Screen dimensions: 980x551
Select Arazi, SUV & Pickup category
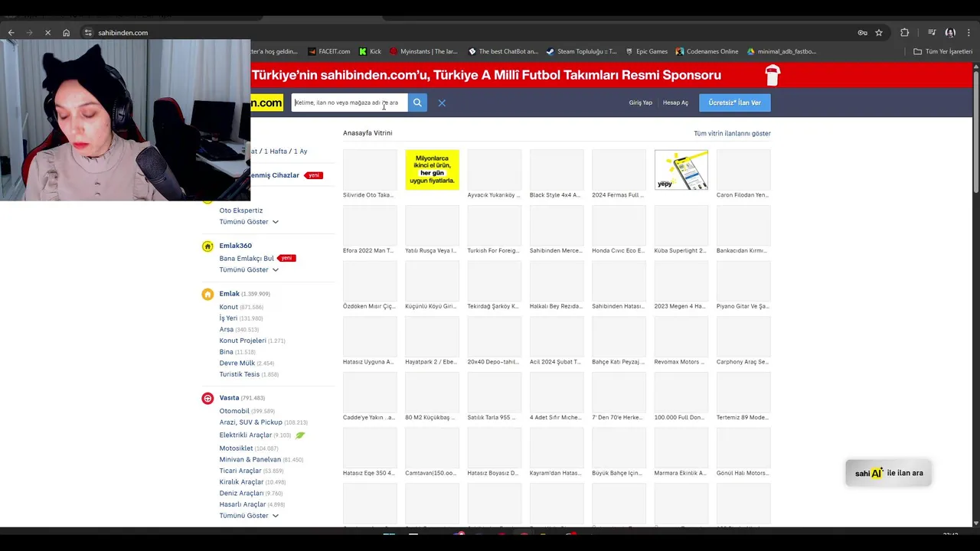(251, 422)
